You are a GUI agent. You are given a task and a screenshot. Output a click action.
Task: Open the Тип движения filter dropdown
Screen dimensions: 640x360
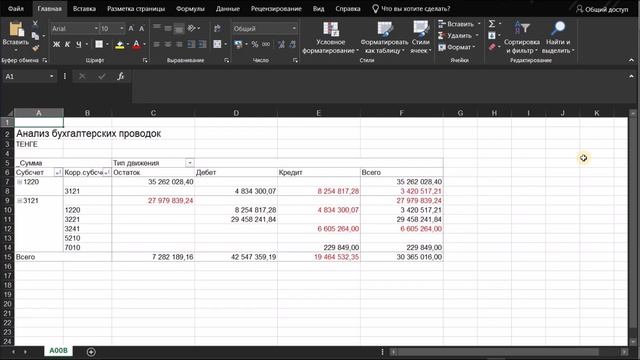pyautogui.click(x=190, y=163)
